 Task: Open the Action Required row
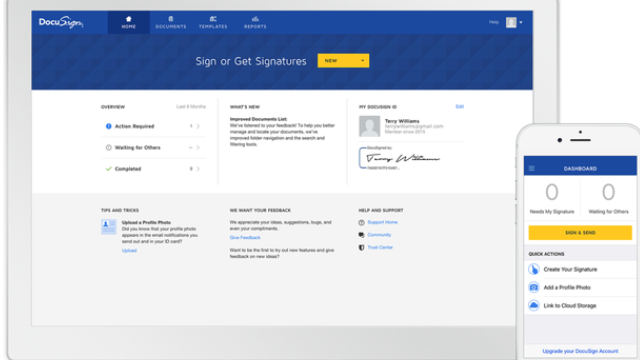(153, 126)
